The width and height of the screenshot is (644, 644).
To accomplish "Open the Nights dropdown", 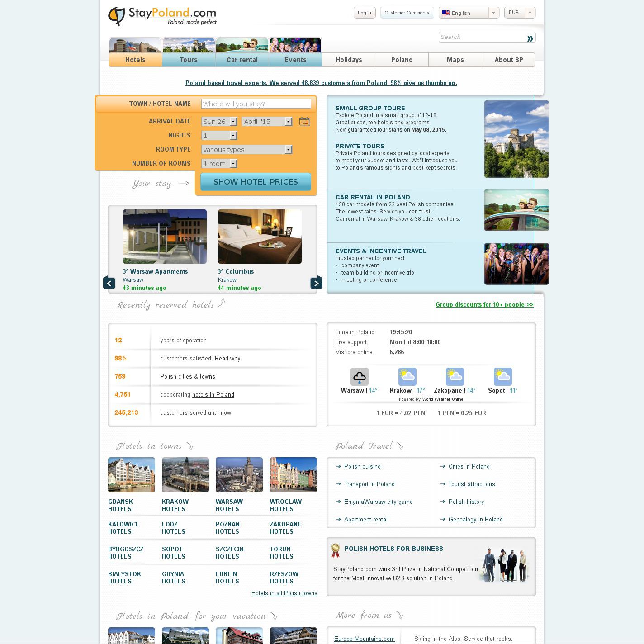I will pyautogui.click(x=219, y=135).
